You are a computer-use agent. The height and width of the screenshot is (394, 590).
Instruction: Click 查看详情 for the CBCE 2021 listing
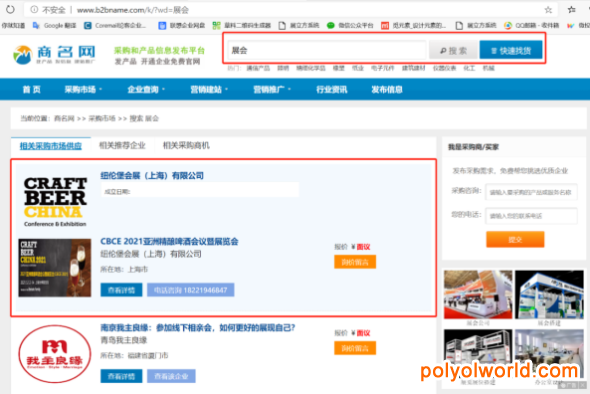(x=121, y=290)
